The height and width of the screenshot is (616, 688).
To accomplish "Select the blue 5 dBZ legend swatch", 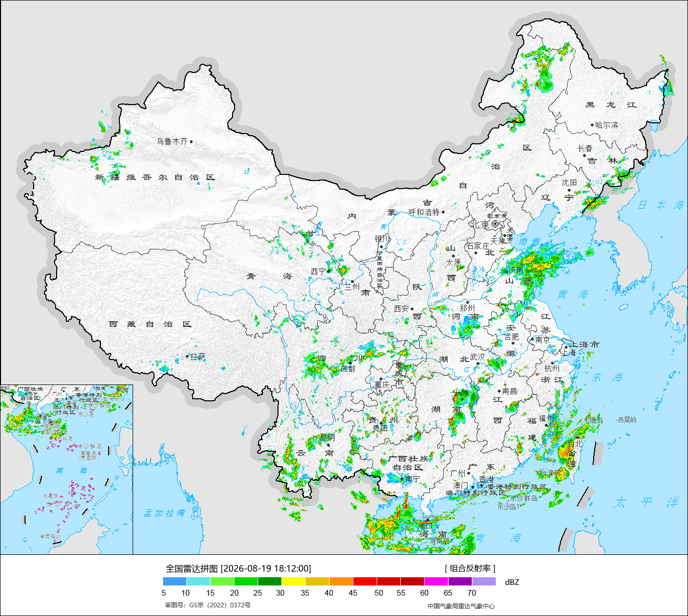I will tap(175, 581).
